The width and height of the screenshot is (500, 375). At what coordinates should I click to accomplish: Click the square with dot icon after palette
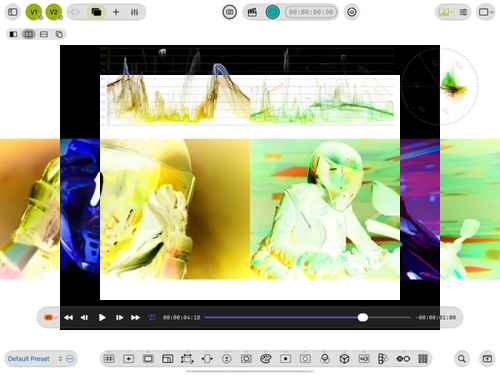(285, 359)
